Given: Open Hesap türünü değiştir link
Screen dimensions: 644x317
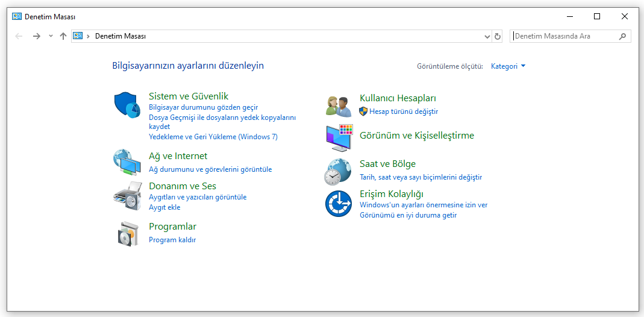Looking at the screenshot, I should tap(404, 111).
